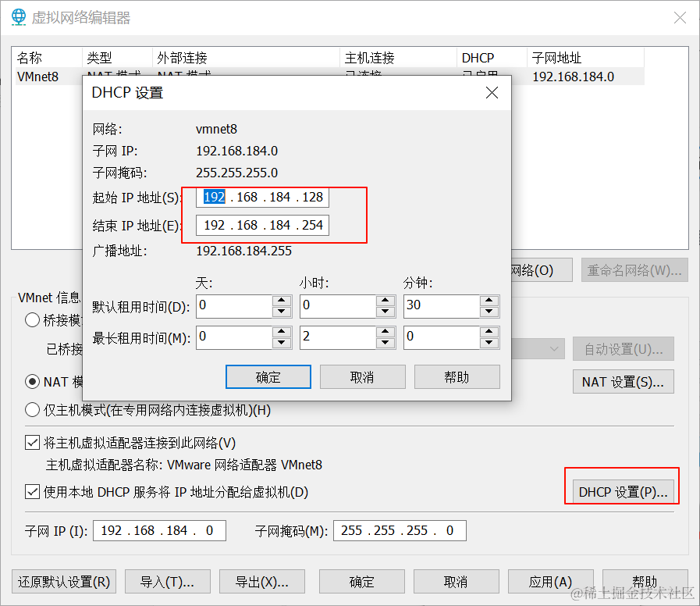Open the bridged adapter dropdown

(555, 349)
